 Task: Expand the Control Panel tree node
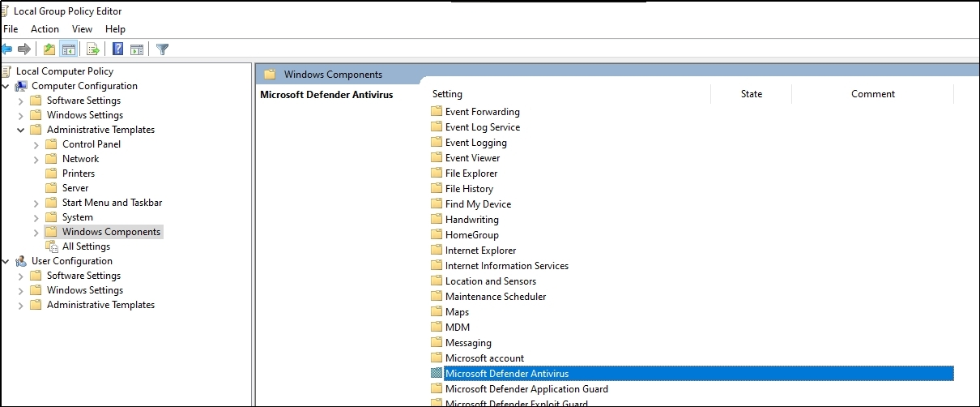click(36, 144)
